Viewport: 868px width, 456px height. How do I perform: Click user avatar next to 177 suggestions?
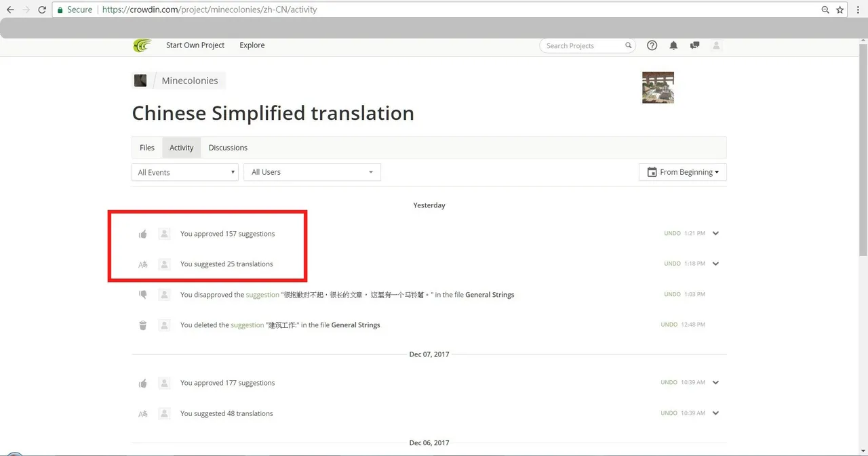click(164, 383)
